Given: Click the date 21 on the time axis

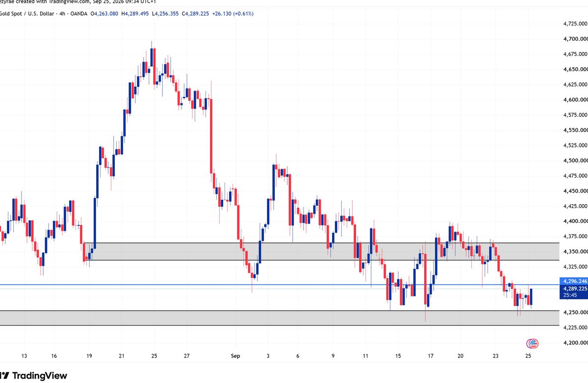Looking at the screenshot, I should click(122, 356).
